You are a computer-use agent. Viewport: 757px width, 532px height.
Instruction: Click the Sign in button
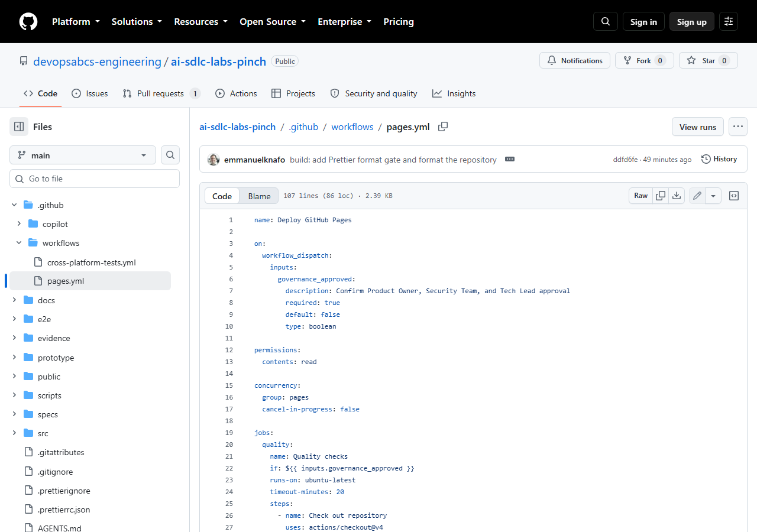pyautogui.click(x=643, y=21)
